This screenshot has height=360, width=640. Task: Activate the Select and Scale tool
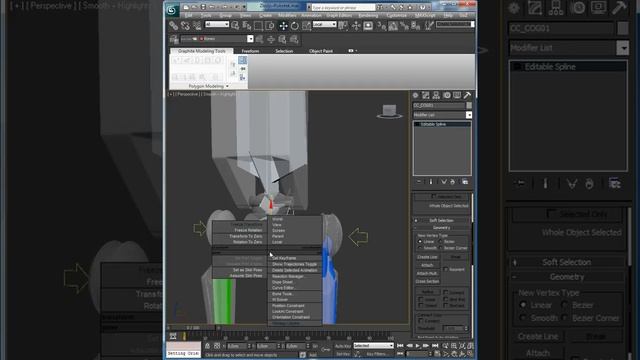306,25
